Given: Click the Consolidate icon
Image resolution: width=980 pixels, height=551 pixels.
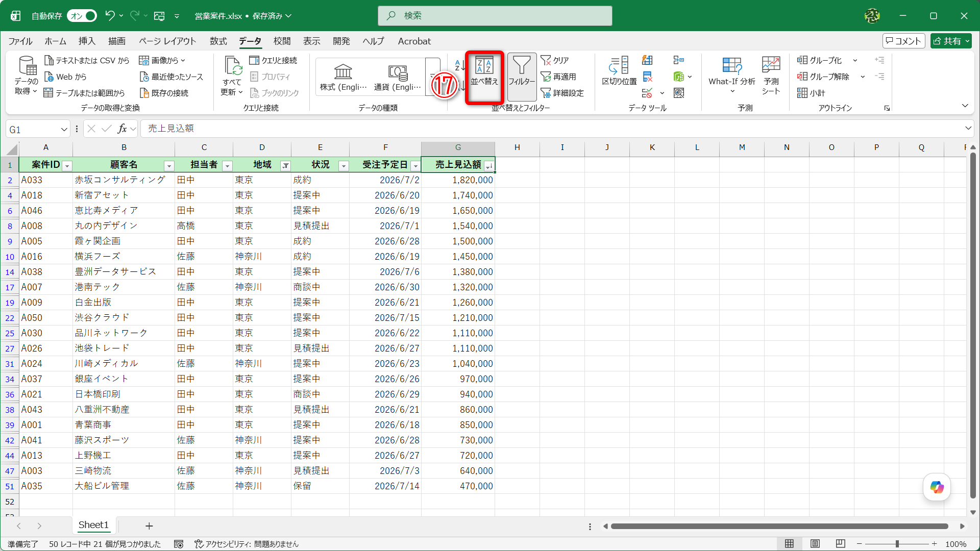Looking at the screenshot, I should coord(678,60).
